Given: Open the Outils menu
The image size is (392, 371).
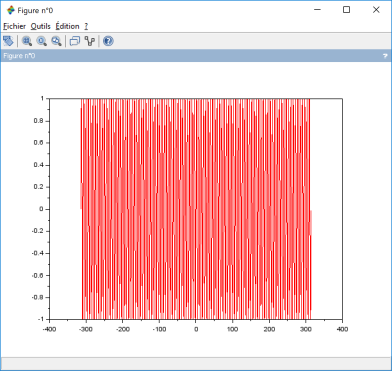Looking at the screenshot, I should coord(41,26).
